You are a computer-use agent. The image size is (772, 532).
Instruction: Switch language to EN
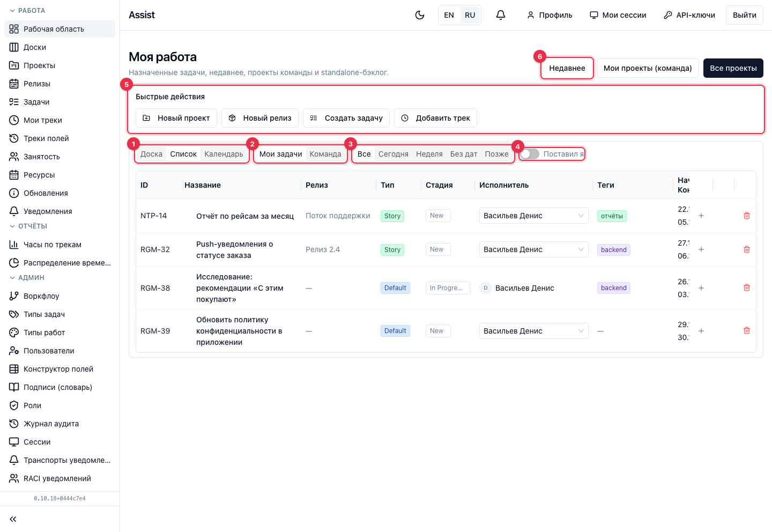[x=449, y=15]
